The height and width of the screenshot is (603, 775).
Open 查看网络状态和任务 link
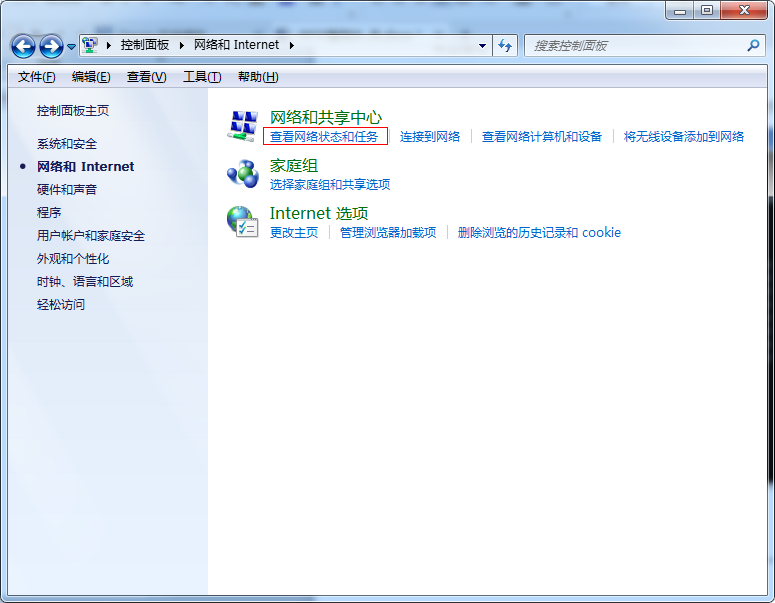[324, 137]
